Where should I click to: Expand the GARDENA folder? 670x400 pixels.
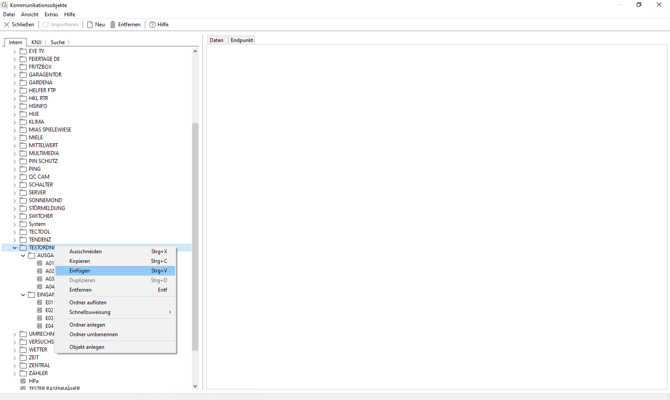click(15, 82)
